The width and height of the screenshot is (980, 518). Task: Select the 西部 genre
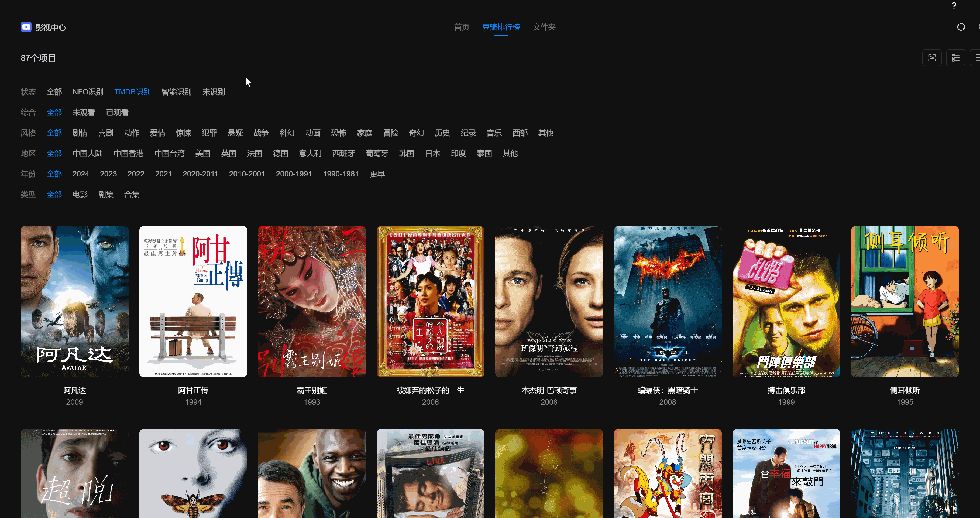click(x=520, y=133)
